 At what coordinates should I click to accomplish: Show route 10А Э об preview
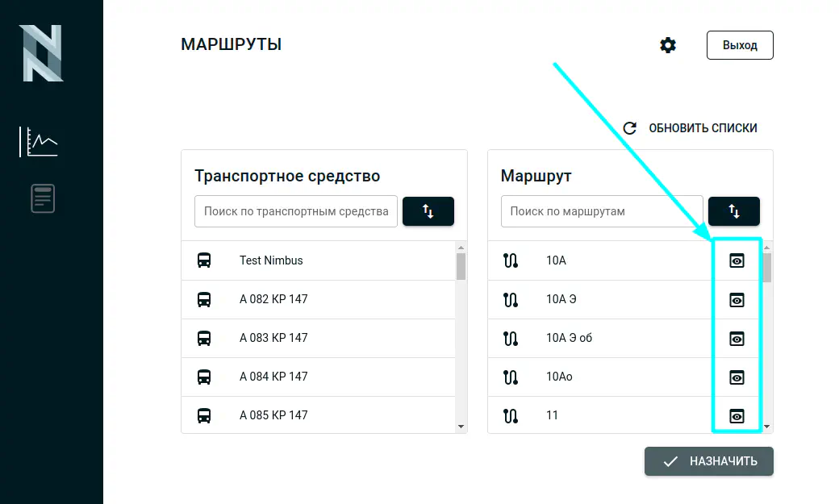pyautogui.click(x=736, y=339)
